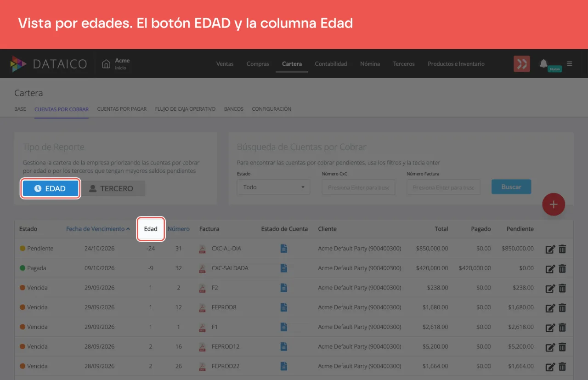Edit the CXC-AL-DIA receivable
Viewport: 588px width, 380px height.
(x=550, y=249)
